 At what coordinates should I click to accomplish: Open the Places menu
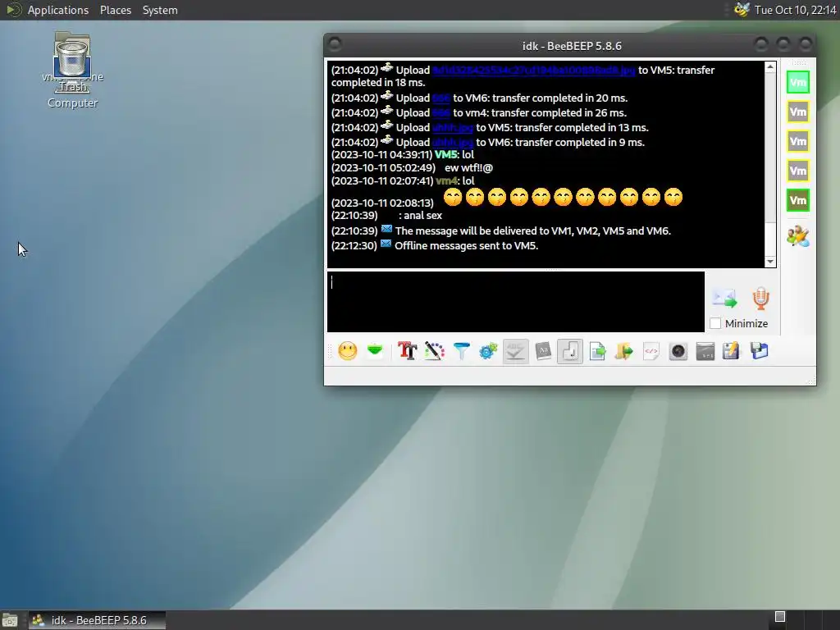click(115, 10)
